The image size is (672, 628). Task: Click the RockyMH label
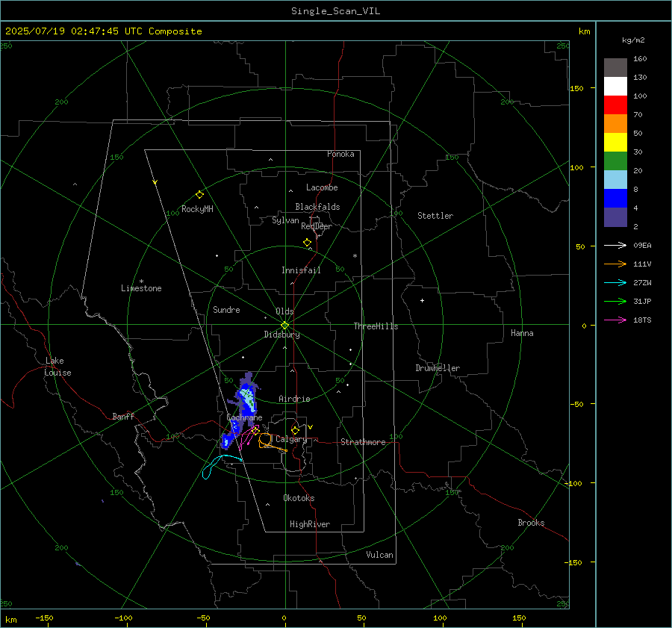coord(197,209)
